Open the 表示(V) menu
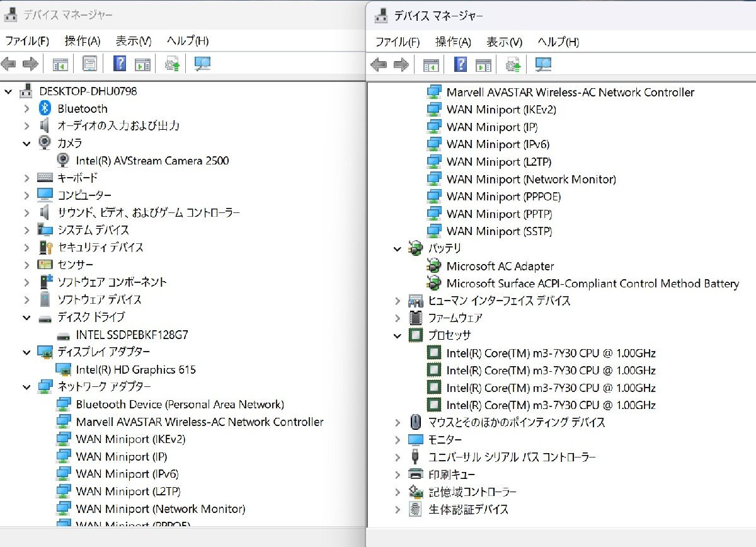The height and width of the screenshot is (547, 756). click(132, 40)
